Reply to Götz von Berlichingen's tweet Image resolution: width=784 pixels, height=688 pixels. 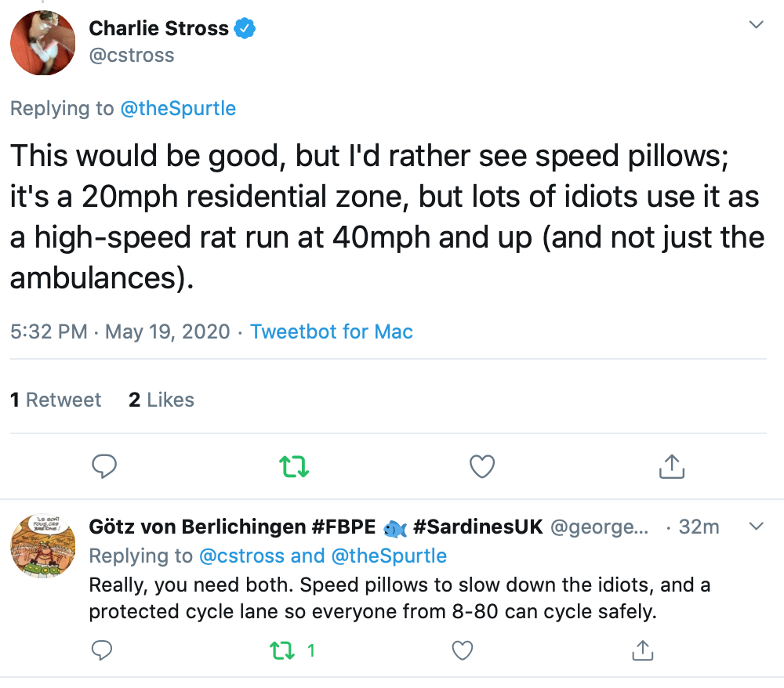pos(102,650)
